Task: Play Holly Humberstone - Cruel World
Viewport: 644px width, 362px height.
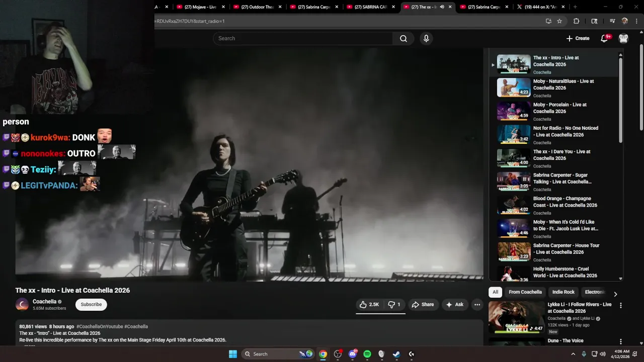Action: pyautogui.click(x=553, y=273)
